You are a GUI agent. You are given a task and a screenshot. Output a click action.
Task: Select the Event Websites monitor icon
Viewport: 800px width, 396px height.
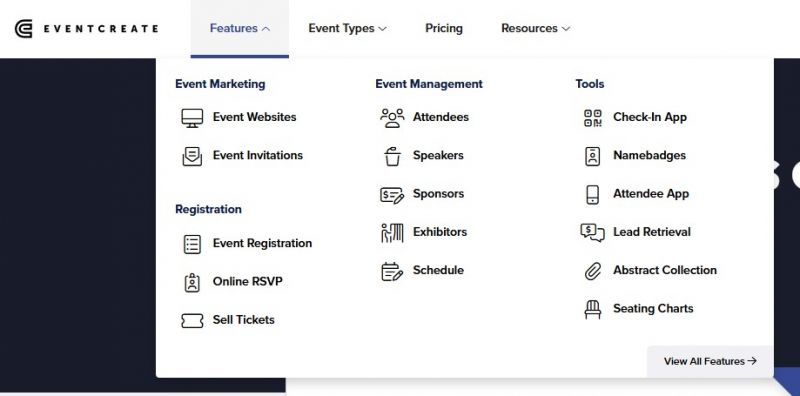tap(192, 117)
